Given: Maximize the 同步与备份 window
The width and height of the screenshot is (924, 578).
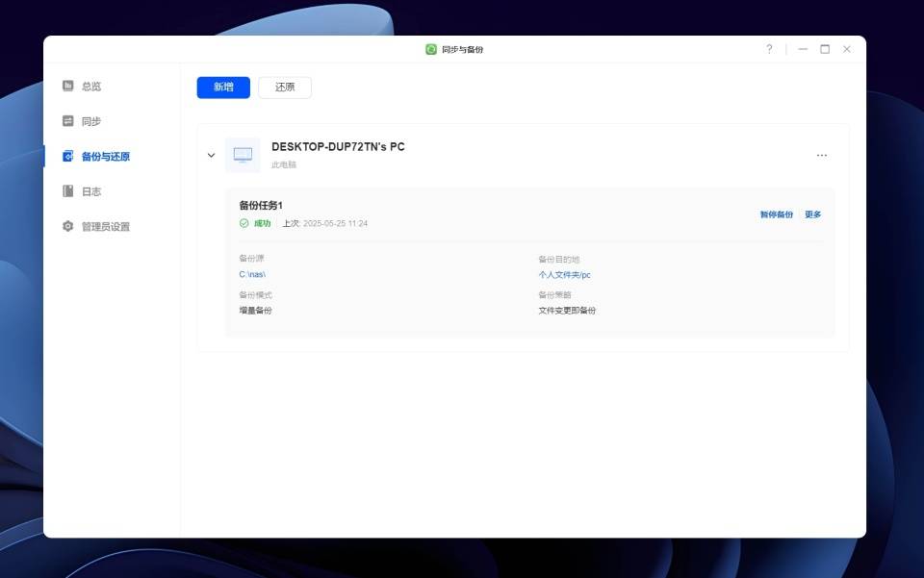Looking at the screenshot, I should pos(825,49).
